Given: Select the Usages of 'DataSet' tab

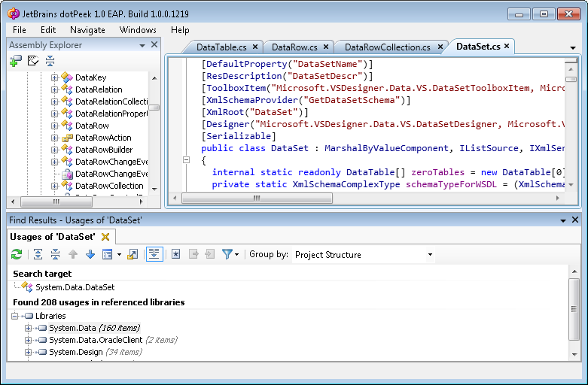Looking at the screenshot, I should [x=53, y=237].
